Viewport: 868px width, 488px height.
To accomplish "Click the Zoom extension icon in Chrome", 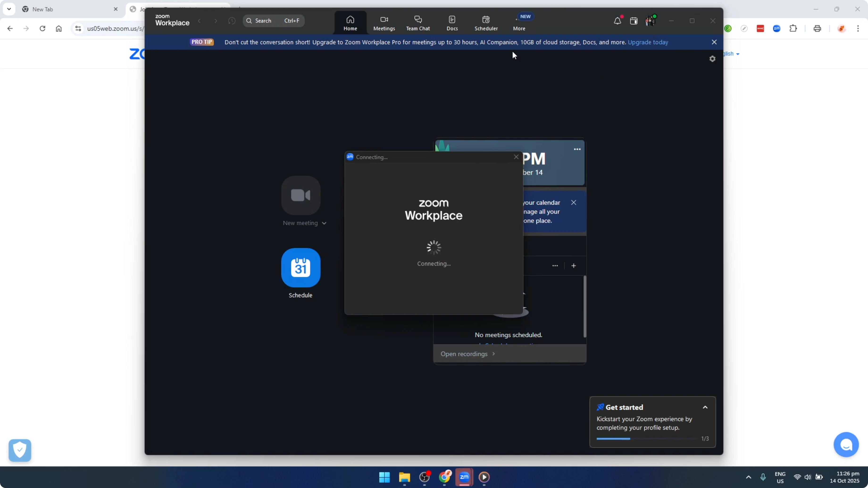I will [x=777, y=29].
